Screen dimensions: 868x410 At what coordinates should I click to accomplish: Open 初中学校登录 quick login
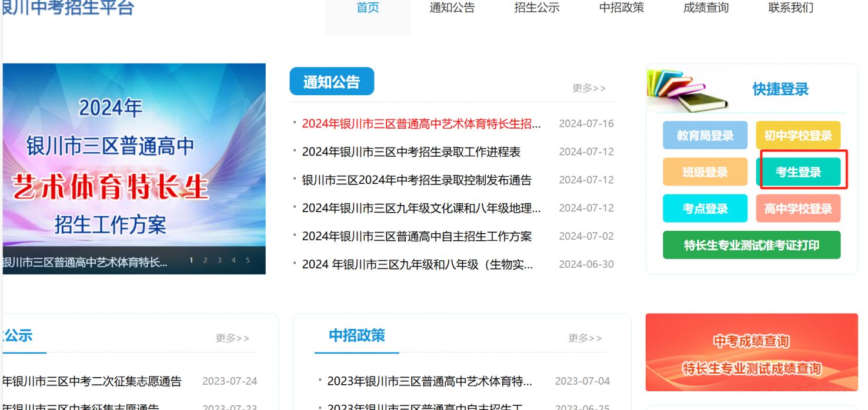pyautogui.click(x=798, y=136)
